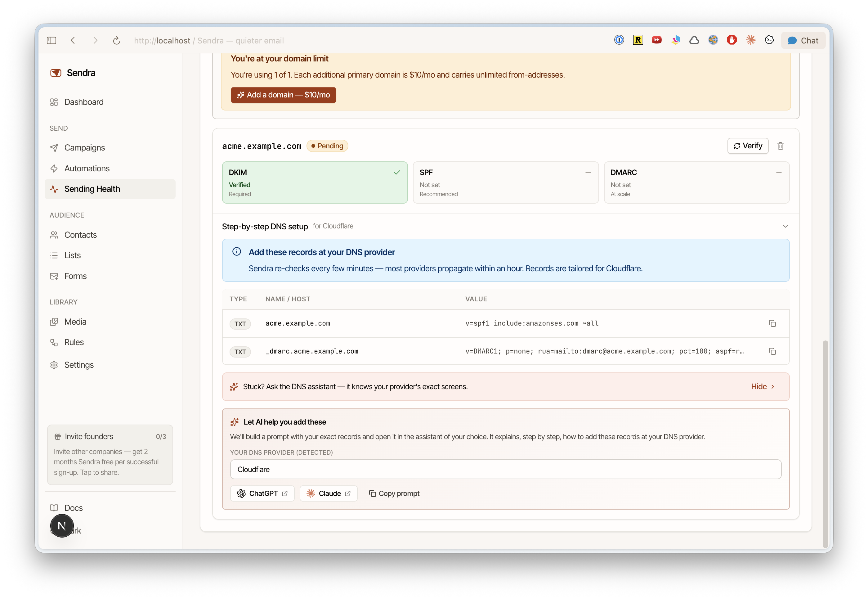The height and width of the screenshot is (599, 868).
Task: Click the cloud extension icon
Action: (x=694, y=40)
